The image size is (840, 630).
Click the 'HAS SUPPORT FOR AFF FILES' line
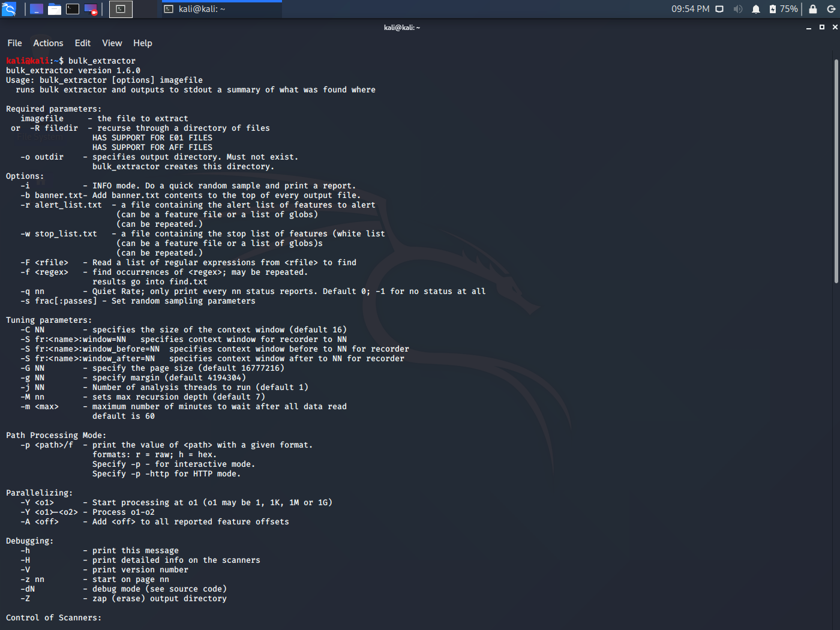point(152,147)
